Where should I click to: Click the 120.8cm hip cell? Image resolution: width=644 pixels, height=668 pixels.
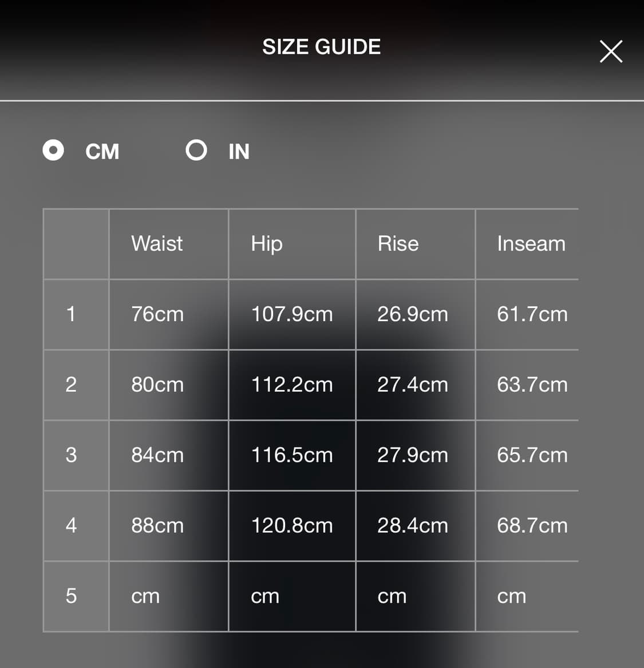click(292, 525)
